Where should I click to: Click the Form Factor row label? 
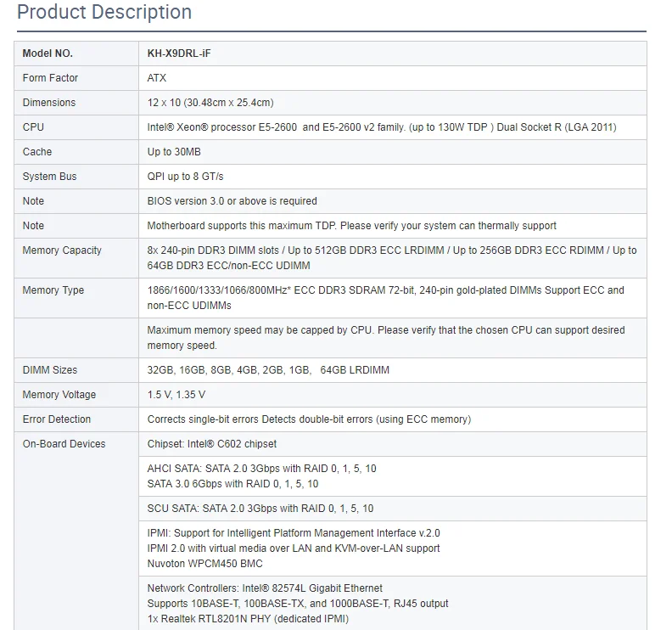(x=50, y=78)
